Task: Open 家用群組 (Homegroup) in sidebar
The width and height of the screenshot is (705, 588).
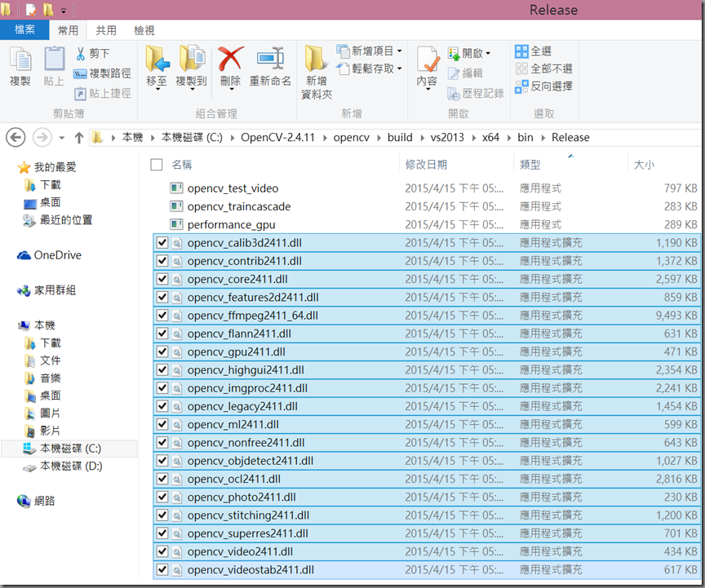Action: click(47, 290)
